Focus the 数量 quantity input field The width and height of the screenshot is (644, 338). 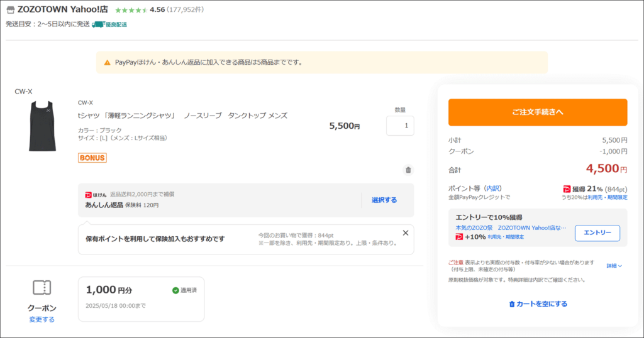point(400,126)
